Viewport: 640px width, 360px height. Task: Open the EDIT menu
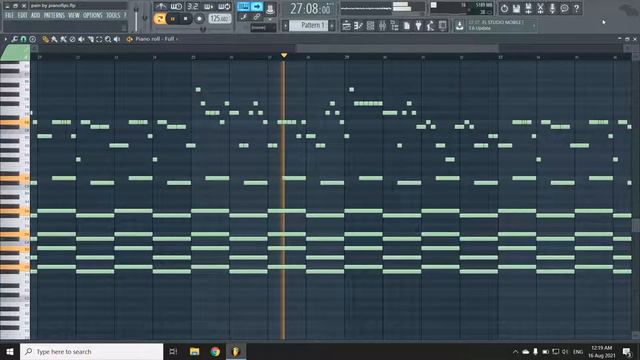click(22, 16)
